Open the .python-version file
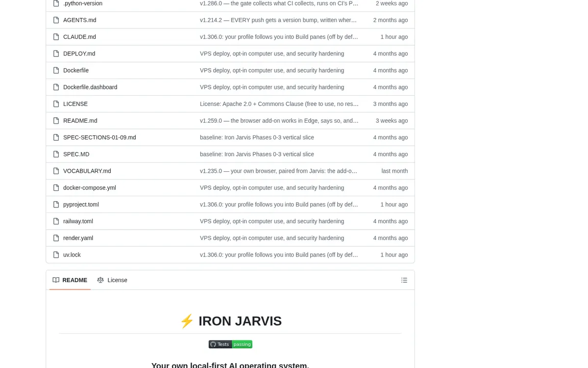588x368 pixels. 83,3
